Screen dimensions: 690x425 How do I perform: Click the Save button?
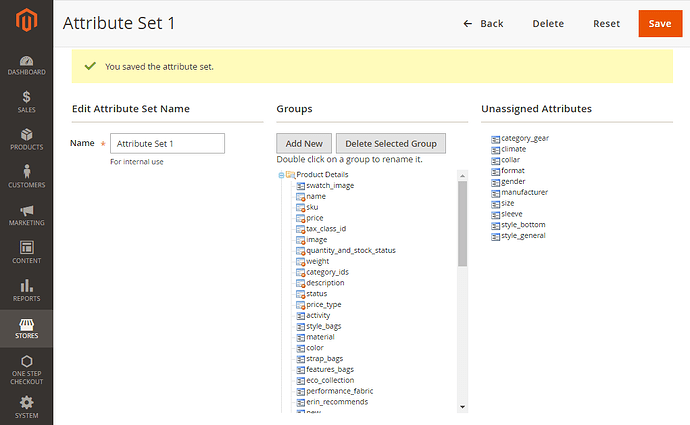click(x=659, y=23)
